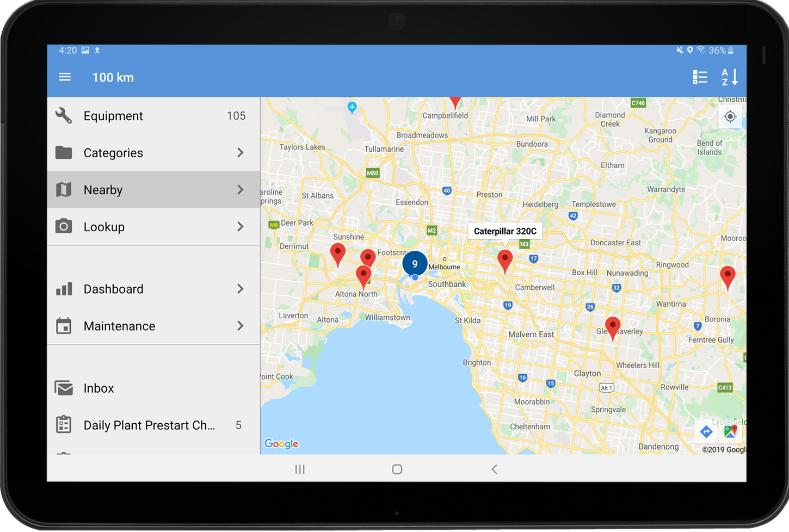This screenshot has height=532, width=789.
Task: Select the red pin beside Footscray label
Action: [368, 257]
